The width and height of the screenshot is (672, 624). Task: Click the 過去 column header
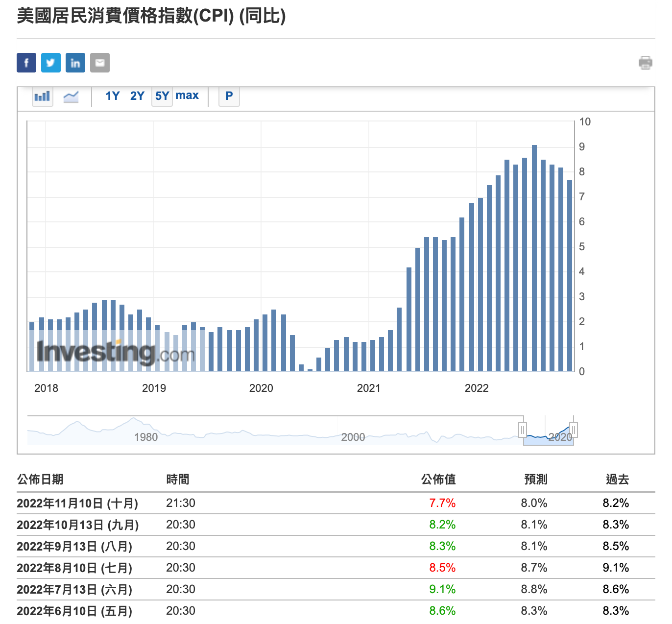pyautogui.click(x=617, y=479)
